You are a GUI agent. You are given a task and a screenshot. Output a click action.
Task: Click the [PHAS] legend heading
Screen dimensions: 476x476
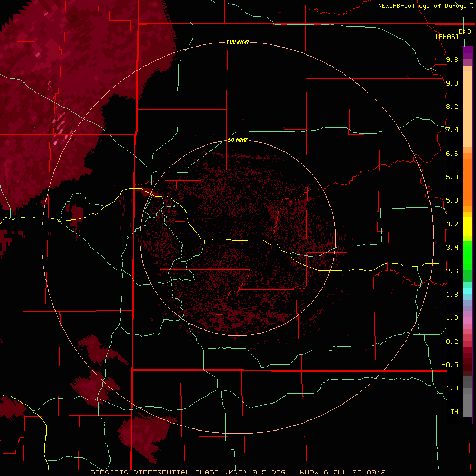point(447,36)
